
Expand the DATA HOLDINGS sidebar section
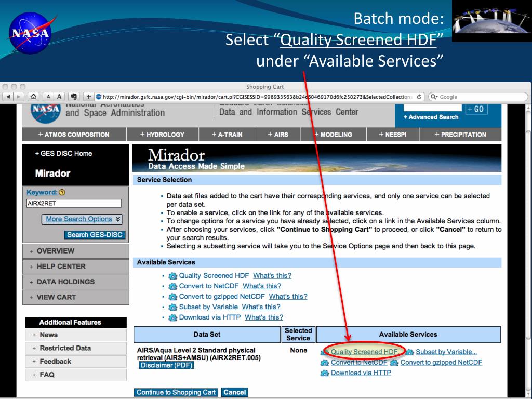point(76,282)
